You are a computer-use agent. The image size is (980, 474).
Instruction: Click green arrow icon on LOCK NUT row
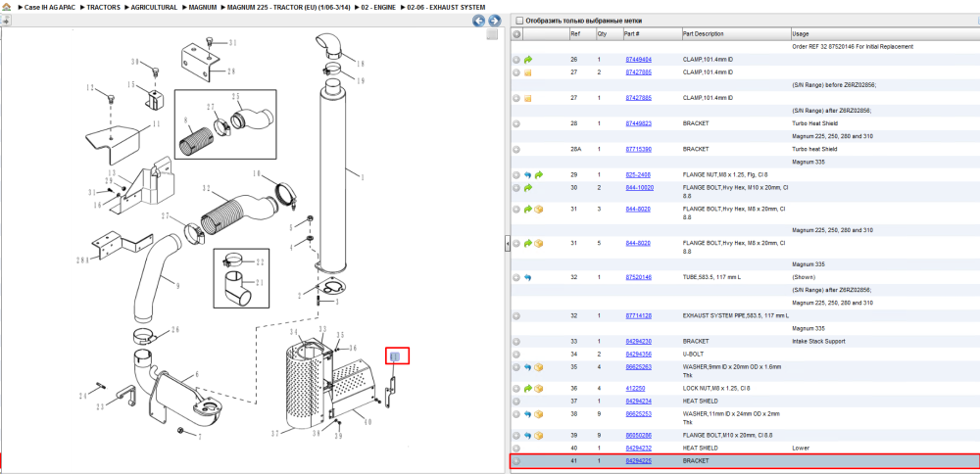[x=528, y=389]
